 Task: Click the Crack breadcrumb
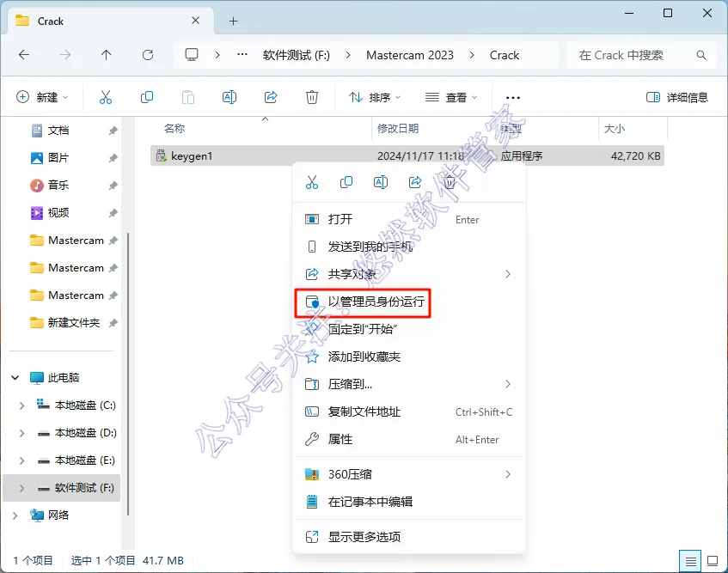[x=505, y=55]
